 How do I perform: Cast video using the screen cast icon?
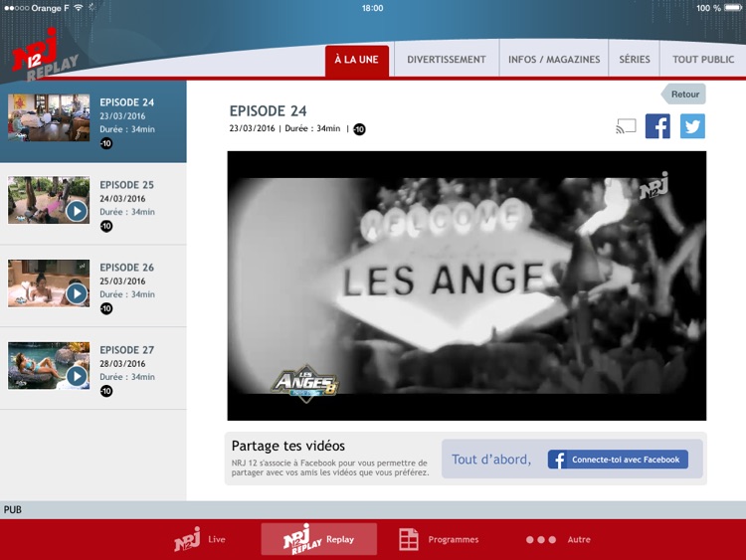tap(626, 126)
